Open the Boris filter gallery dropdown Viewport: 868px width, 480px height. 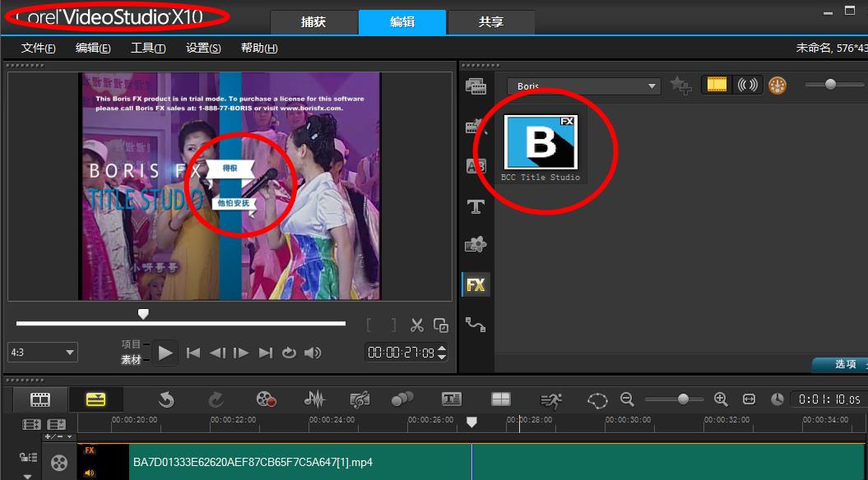click(x=584, y=86)
